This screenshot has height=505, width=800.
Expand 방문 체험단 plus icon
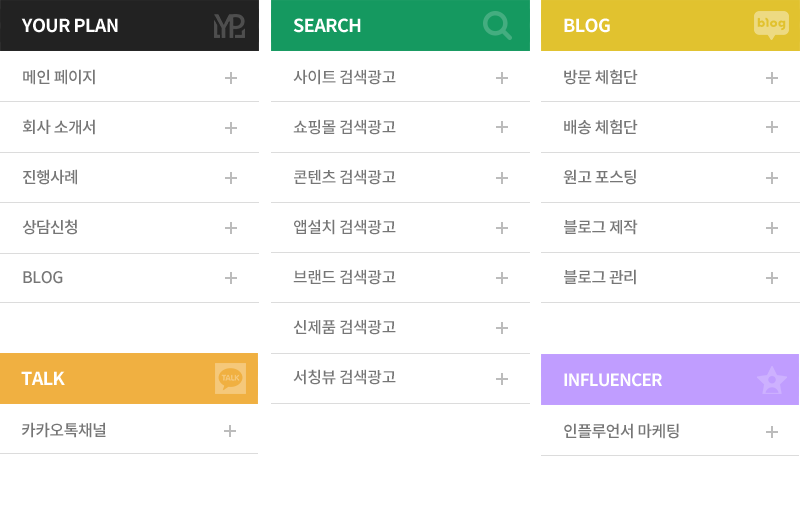pos(771,78)
